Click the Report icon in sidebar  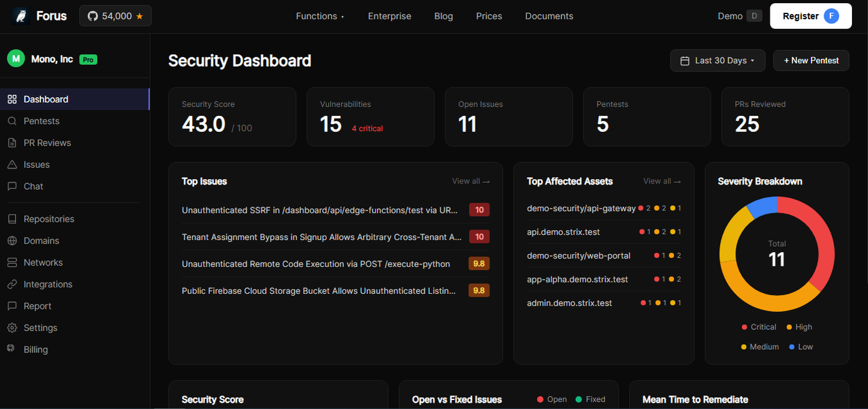12,306
